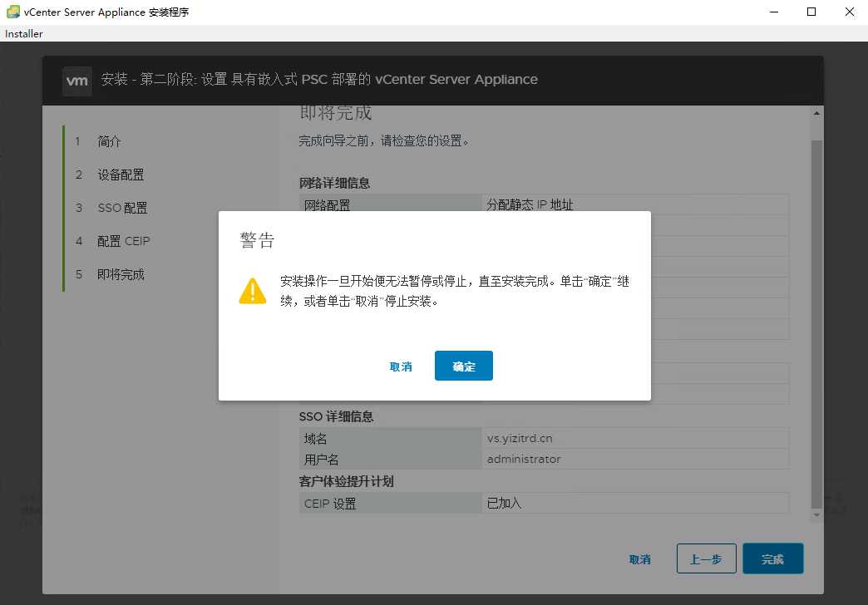Click 上一步 to go back
Screen dimensions: 868x605
pyautogui.click(x=706, y=558)
